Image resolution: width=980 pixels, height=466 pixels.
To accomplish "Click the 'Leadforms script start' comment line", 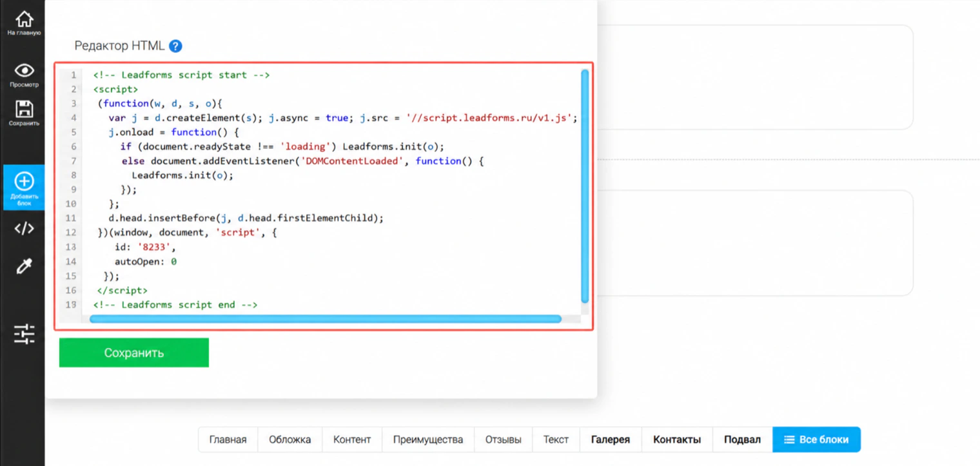I will coord(181,75).
